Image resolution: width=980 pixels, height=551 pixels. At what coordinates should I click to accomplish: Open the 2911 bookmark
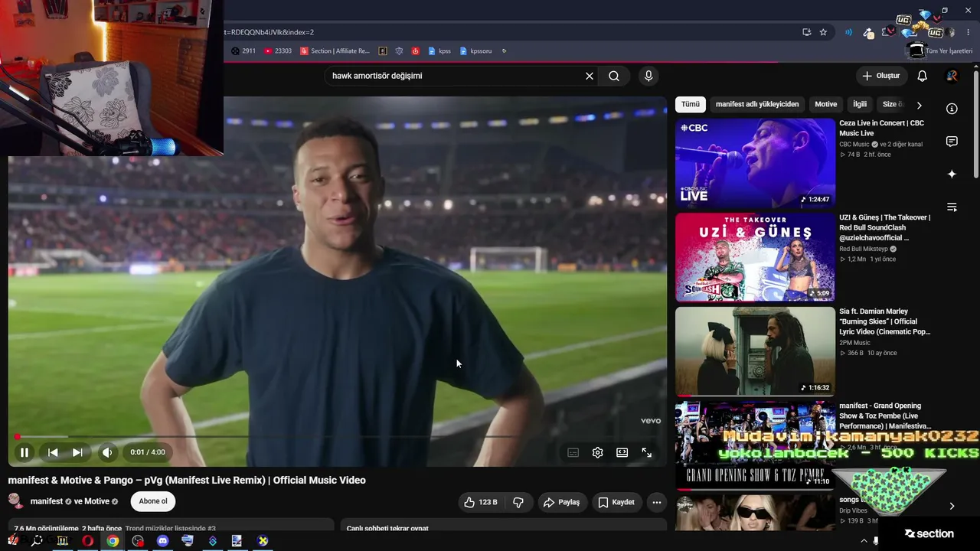243,51
